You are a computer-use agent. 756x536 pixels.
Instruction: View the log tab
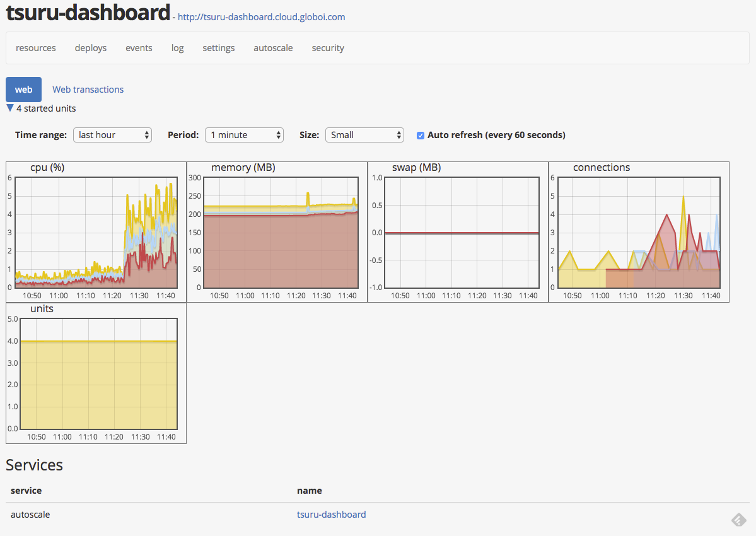(x=178, y=48)
